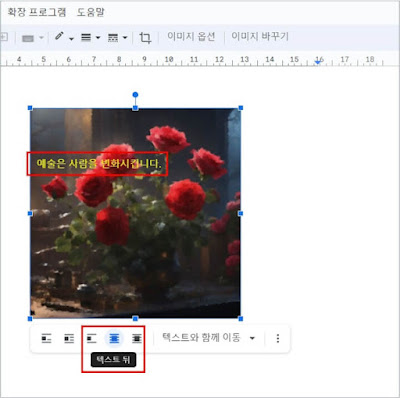
Task: Open 텍스트와 함께 이동 dropdown
Action: 208,338
